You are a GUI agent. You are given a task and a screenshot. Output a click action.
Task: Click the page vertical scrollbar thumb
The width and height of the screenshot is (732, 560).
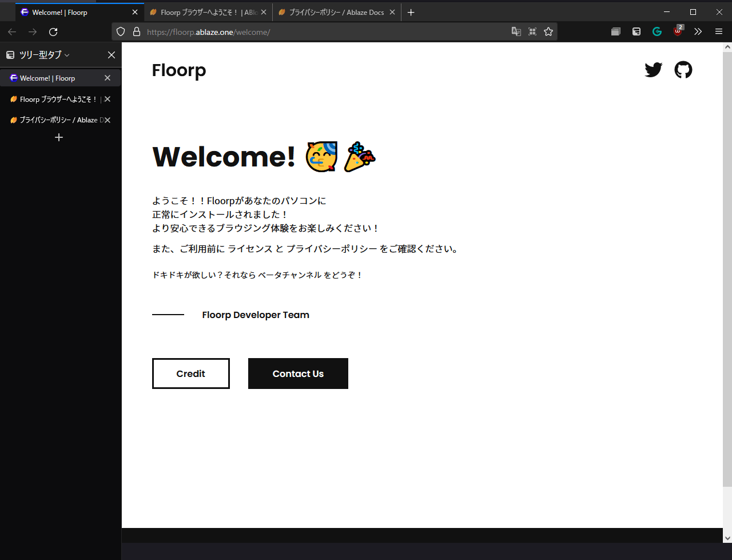[x=727, y=269]
